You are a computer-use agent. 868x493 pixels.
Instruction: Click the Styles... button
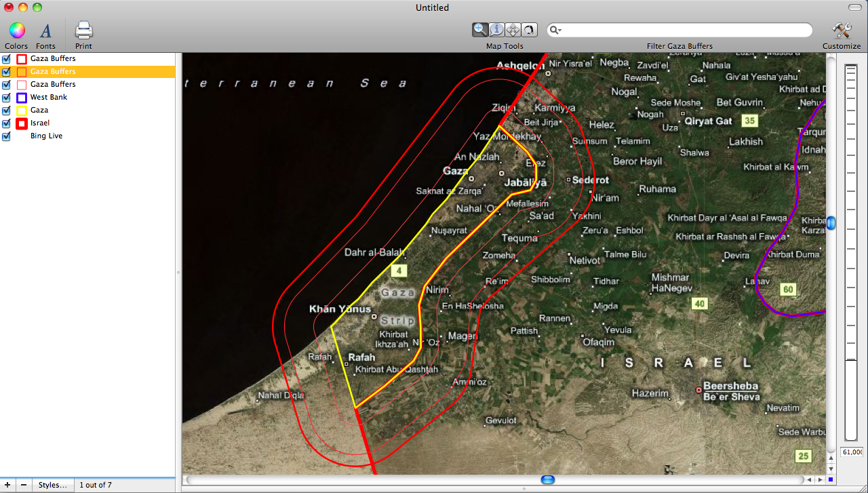pyautogui.click(x=52, y=485)
